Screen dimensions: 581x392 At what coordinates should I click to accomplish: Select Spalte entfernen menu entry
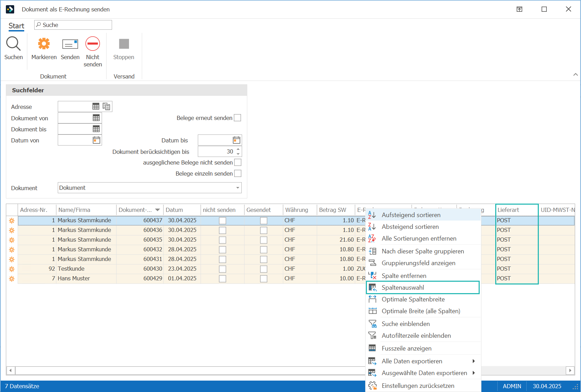click(x=423, y=276)
